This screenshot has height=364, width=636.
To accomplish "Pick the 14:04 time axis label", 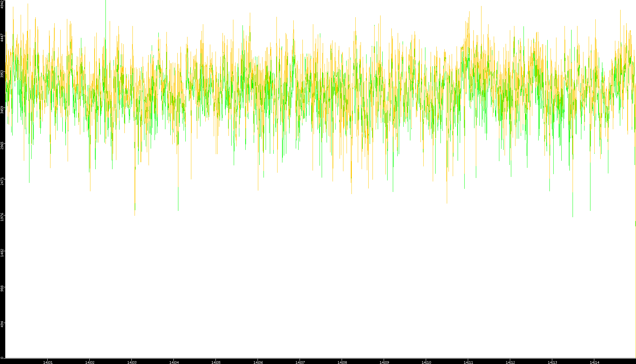I will [x=174, y=362].
